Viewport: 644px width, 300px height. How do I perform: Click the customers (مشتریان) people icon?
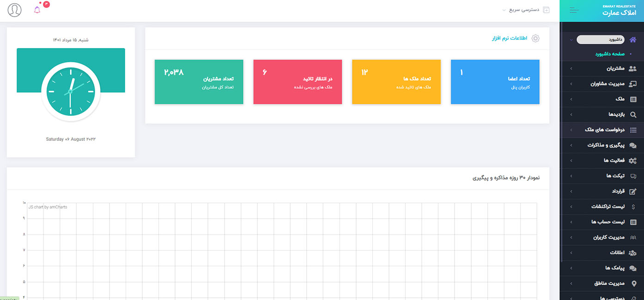(x=633, y=68)
